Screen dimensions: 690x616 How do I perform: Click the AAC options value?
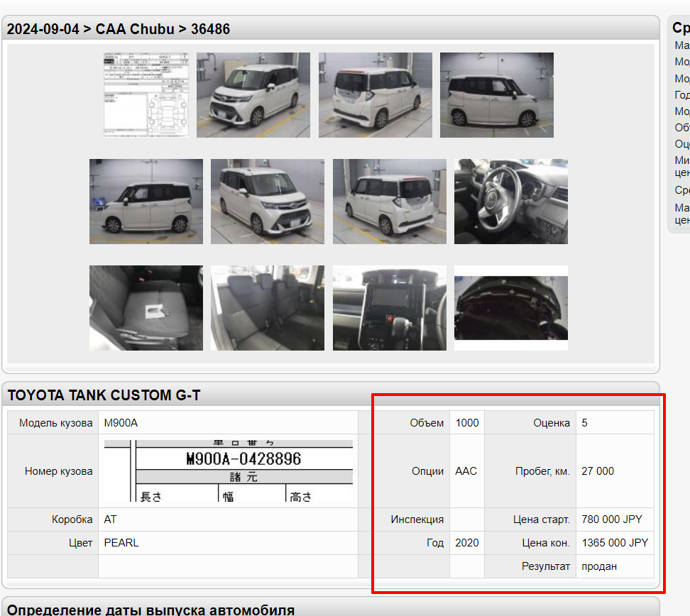[x=466, y=471]
